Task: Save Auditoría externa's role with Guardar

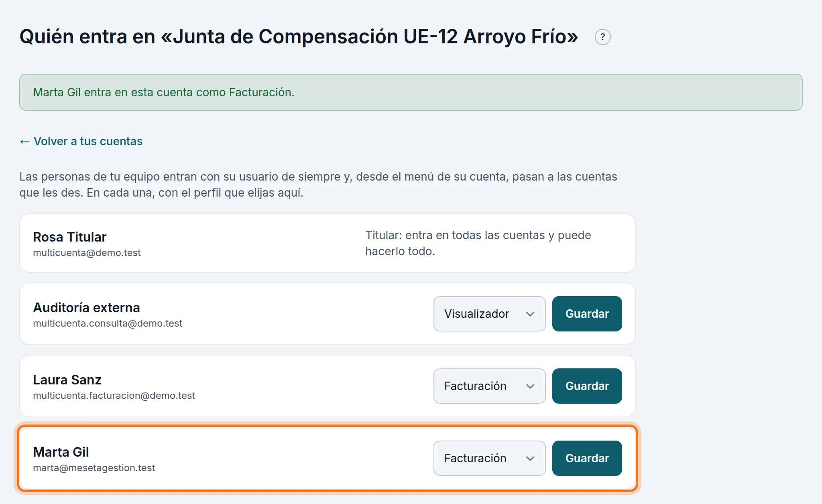Action: [x=587, y=314]
